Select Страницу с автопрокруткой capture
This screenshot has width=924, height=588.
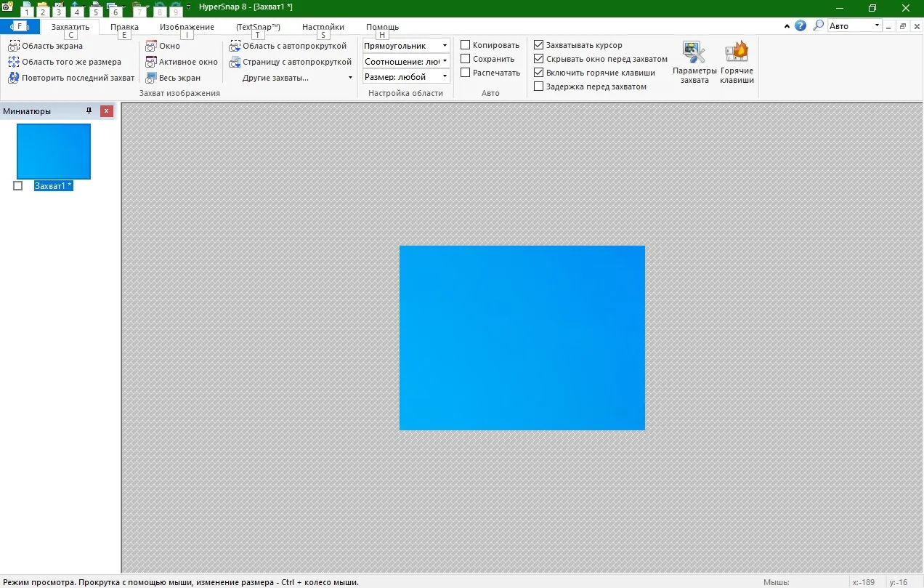[291, 62]
